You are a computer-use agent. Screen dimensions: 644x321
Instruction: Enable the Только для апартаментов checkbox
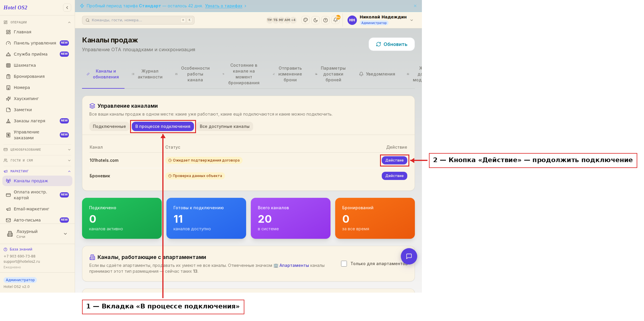pos(344,264)
